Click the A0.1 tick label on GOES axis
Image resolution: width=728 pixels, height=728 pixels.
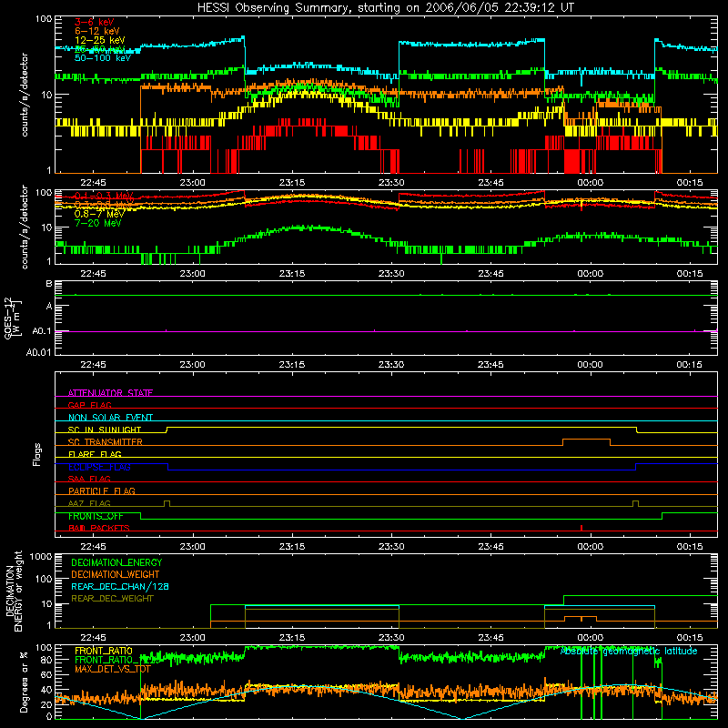click(x=41, y=331)
